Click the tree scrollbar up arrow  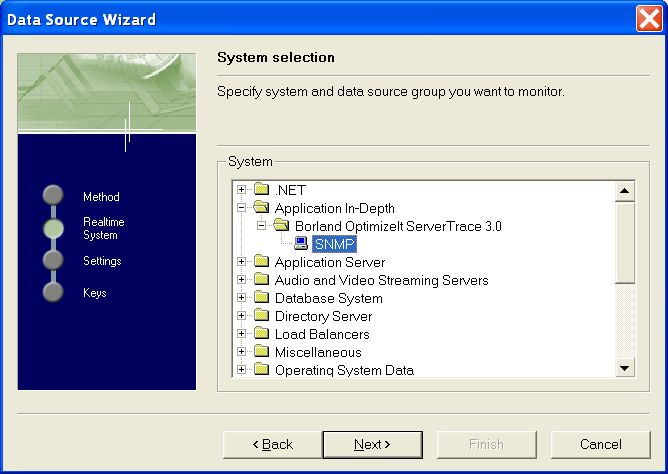coord(625,190)
